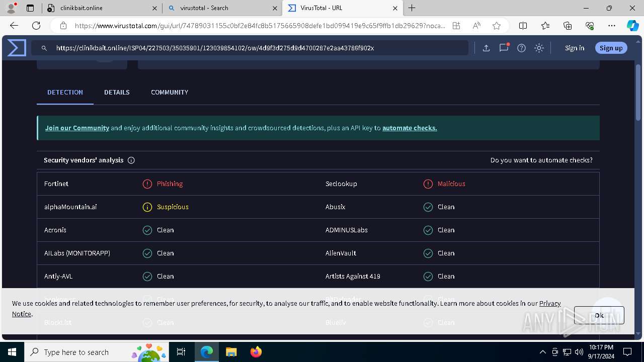Open the volume control in system tray
The image size is (644, 362).
tap(579, 352)
